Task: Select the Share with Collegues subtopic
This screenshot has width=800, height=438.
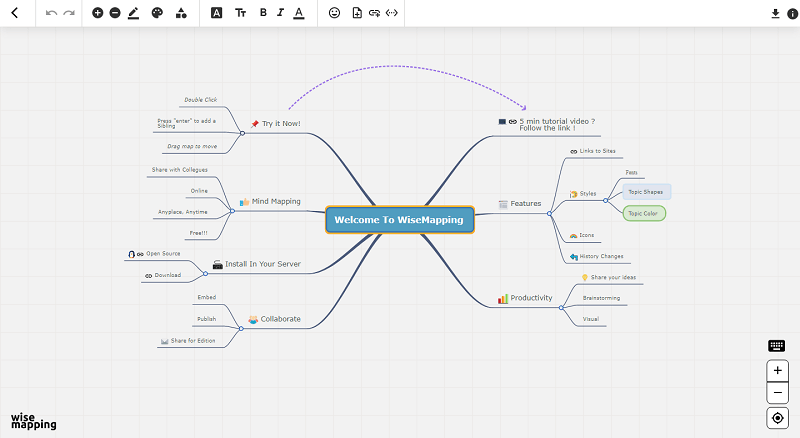Action: pyautogui.click(x=180, y=169)
